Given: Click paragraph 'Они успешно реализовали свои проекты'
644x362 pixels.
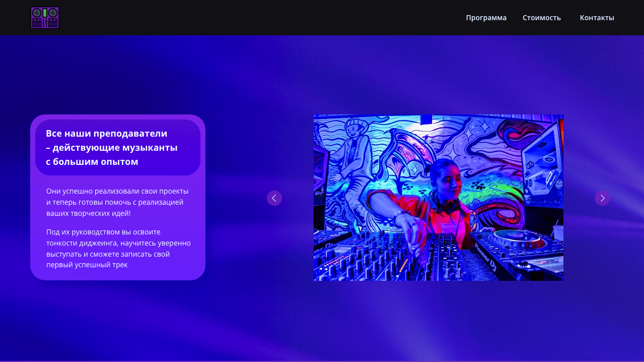Looking at the screenshot, I should [117, 202].
